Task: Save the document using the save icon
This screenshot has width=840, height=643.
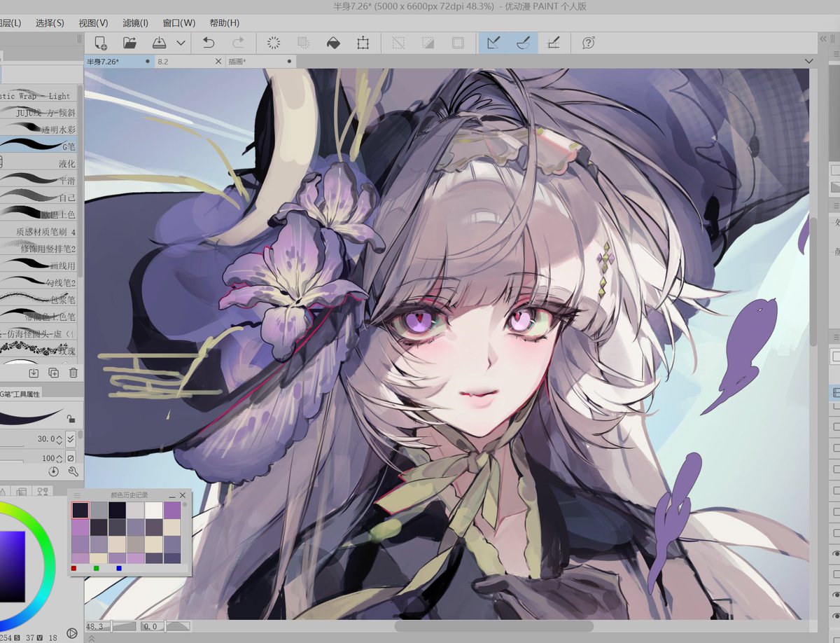Action: (159, 43)
